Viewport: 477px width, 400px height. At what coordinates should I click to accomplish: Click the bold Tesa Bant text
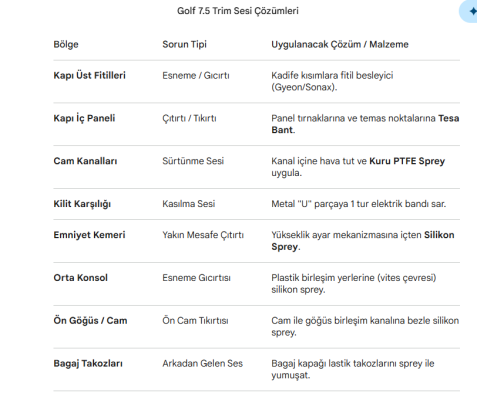449,118
